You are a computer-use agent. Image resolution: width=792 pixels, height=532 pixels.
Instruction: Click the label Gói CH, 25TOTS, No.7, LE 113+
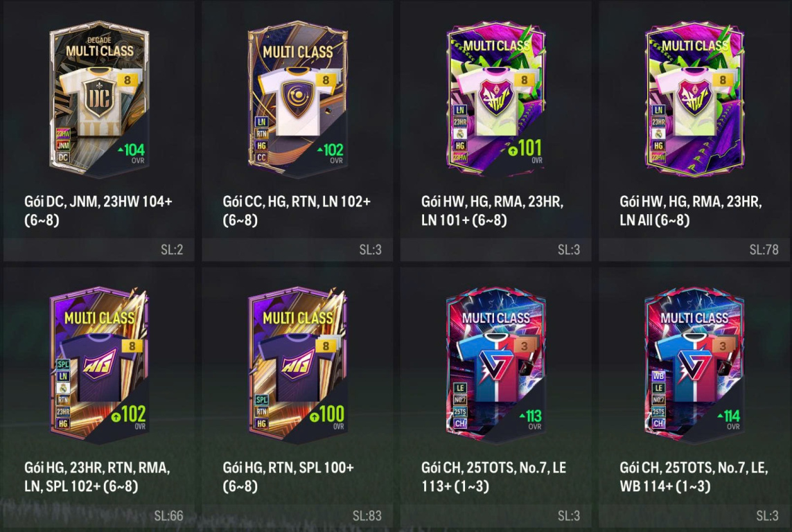[x=493, y=477]
